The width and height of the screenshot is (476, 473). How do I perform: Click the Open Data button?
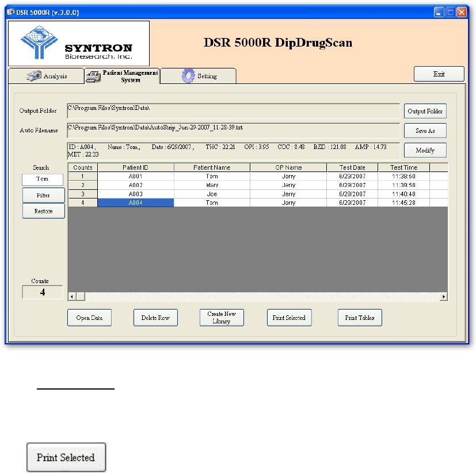[89, 318]
